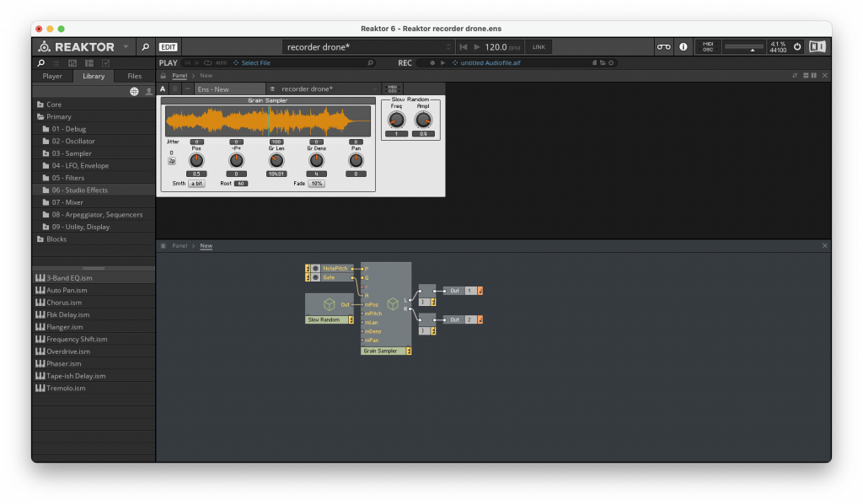
Task: Open the recorder drone* ensemble name dropdown
Action: (367, 46)
